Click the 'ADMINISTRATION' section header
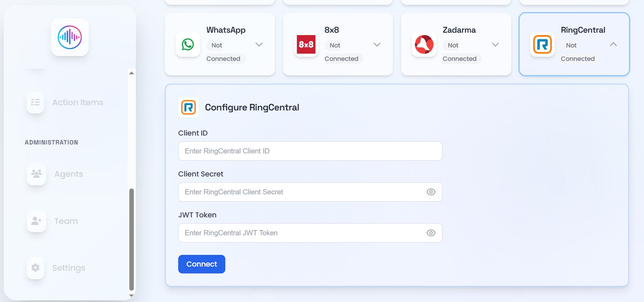This screenshot has height=302, width=644. [52, 142]
